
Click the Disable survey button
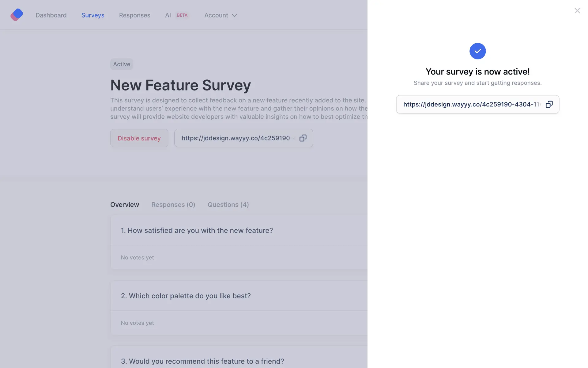coord(139,138)
